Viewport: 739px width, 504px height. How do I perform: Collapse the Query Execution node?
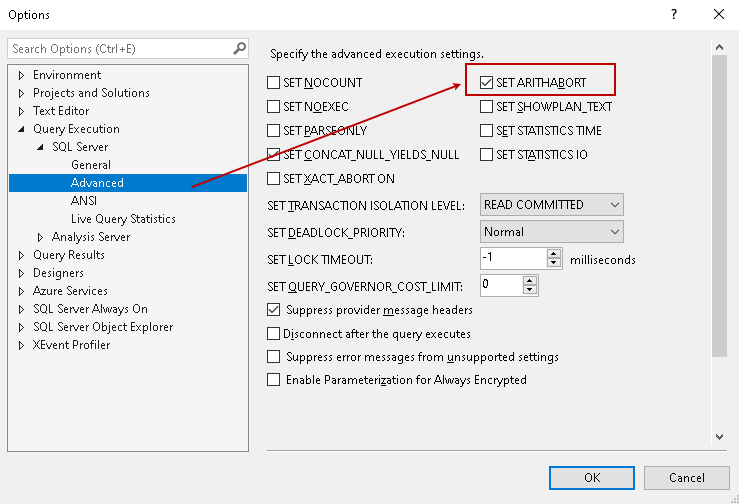coord(22,129)
